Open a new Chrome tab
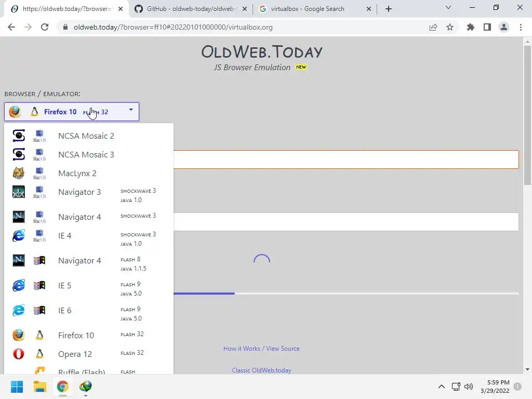 pos(389,9)
